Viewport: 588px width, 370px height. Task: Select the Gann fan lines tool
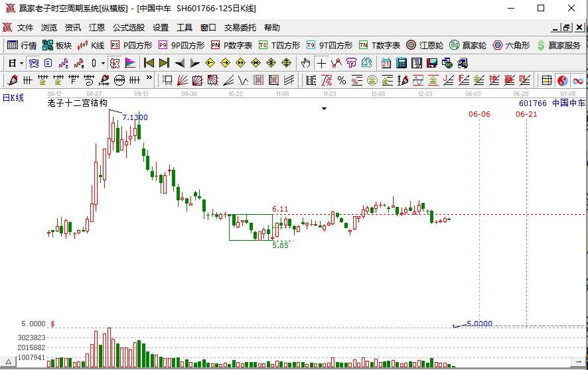tap(183, 80)
